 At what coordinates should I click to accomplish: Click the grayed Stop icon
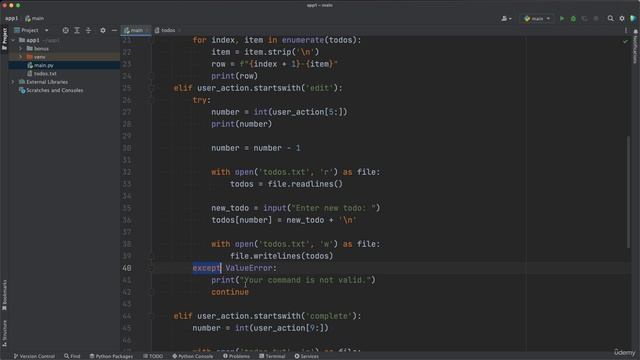pyautogui.click(x=596, y=18)
